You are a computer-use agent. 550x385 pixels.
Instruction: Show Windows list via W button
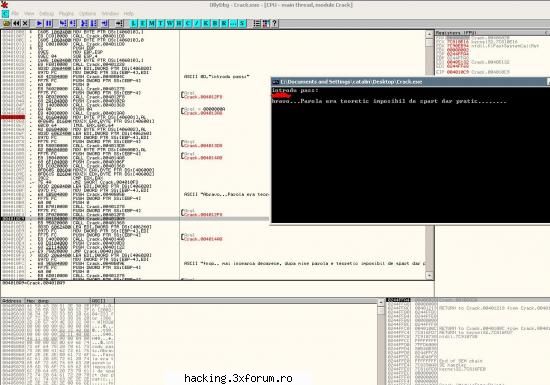(x=170, y=23)
